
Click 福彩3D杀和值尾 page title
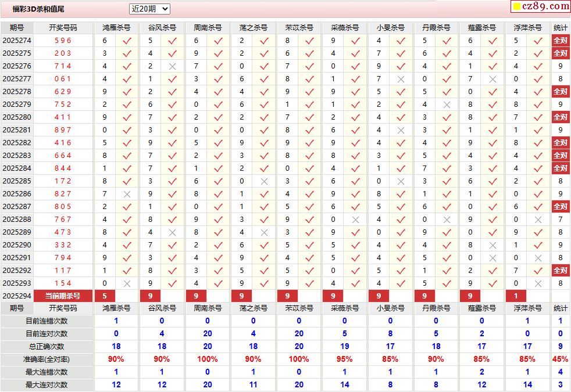(38, 9)
